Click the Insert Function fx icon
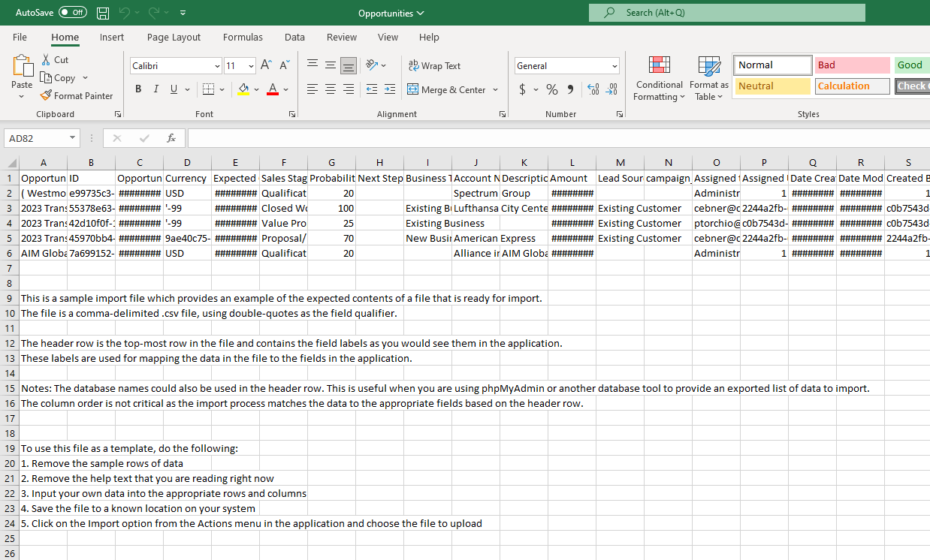 pyautogui.click(x=171, y=138)
